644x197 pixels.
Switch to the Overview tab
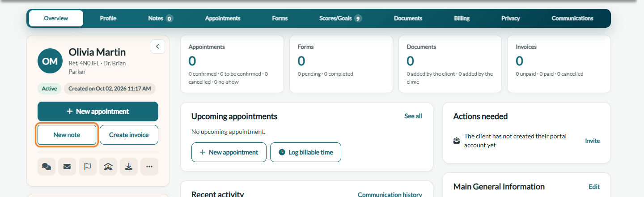tap(56, 18)
